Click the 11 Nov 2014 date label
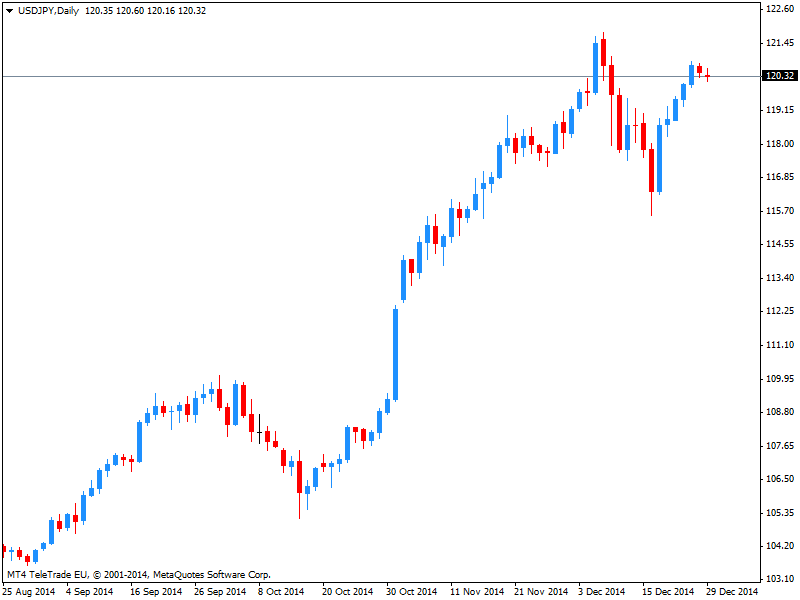This screenshot has width=800, height=600. [477, 592]
